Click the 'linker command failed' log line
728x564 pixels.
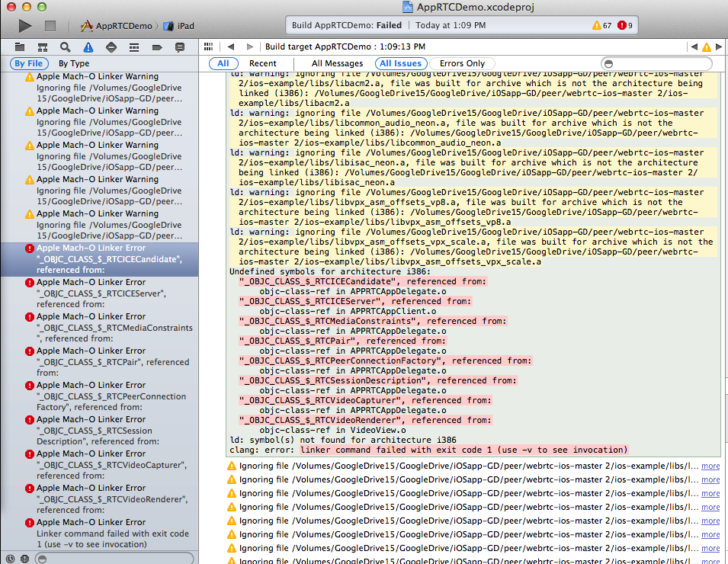tap(463, 450)
